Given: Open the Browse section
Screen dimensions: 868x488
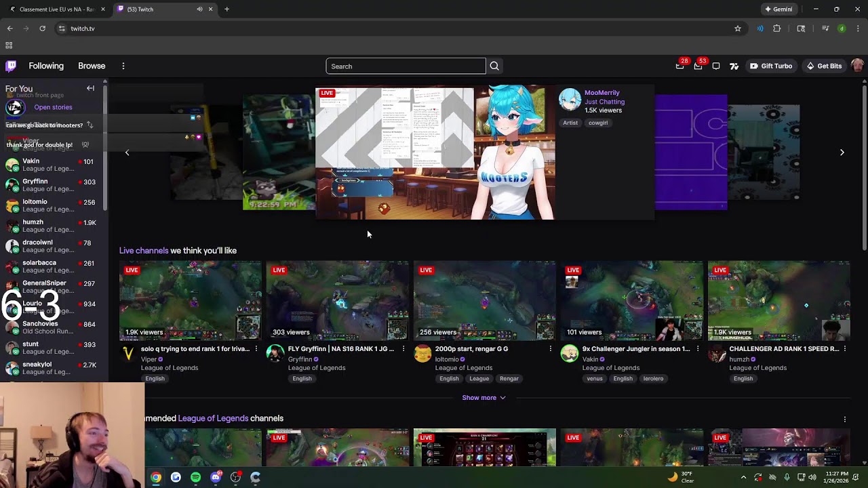Looking at the screenshot, I should click(92, 66).
